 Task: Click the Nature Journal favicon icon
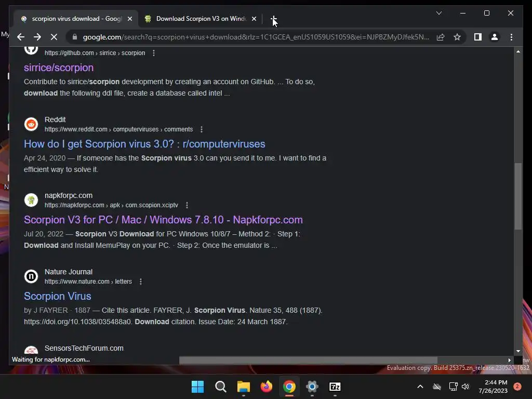pos(31,276)
